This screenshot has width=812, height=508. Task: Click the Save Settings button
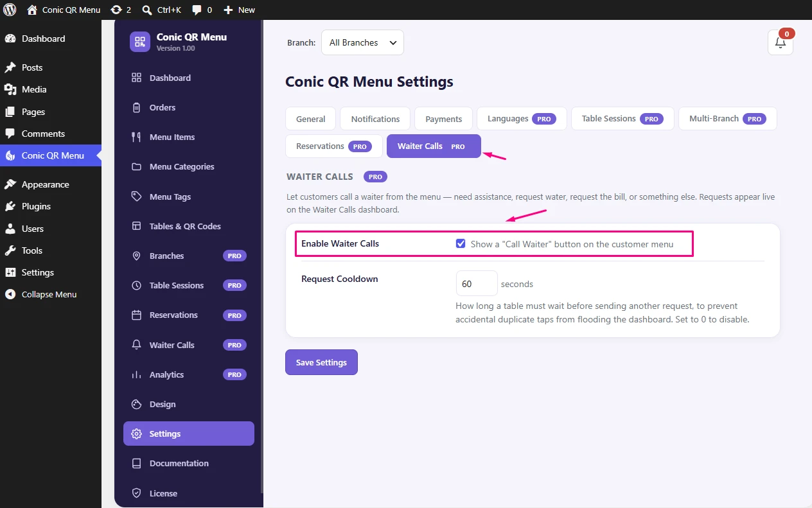(x=321, y=362)
